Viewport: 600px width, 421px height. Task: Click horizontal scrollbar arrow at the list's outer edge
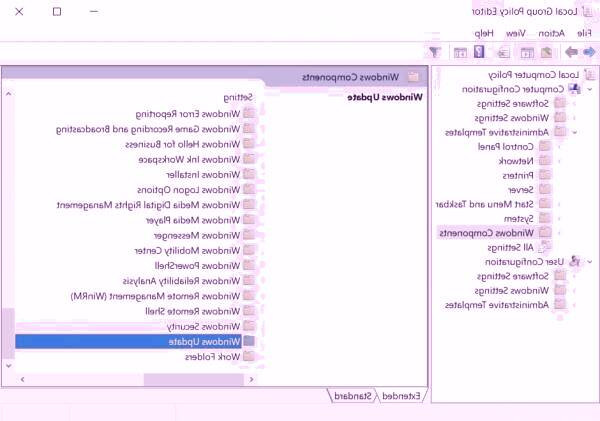23,380
